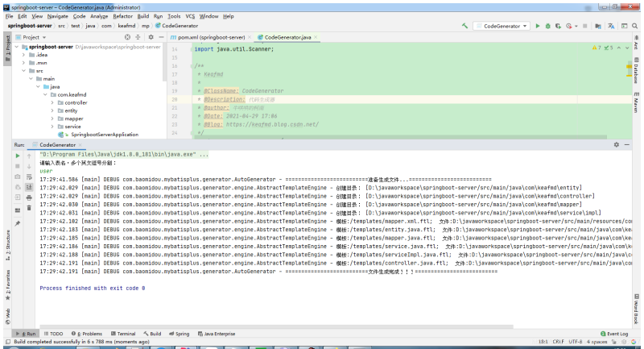The width and height of the screenshot is (644, 349).
Task: Expand the entity package
Action: (x=52, y=110)
